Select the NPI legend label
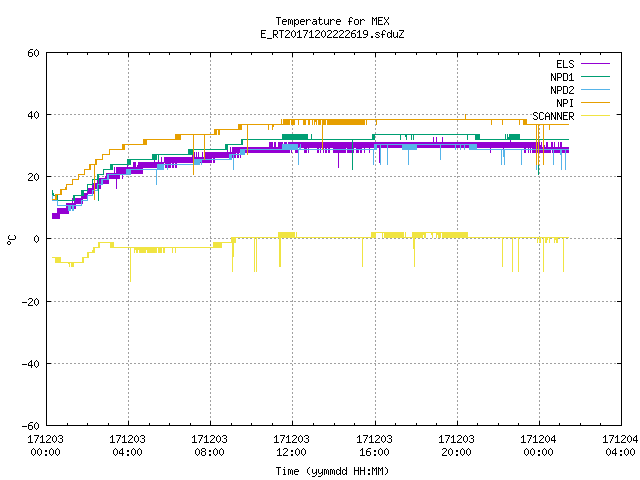640x480 pixels. [565, 103]
